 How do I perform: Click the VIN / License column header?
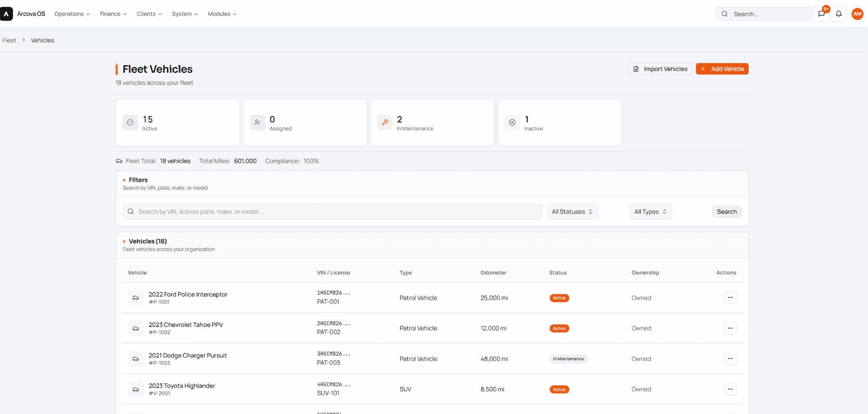(x=333, y=273)
